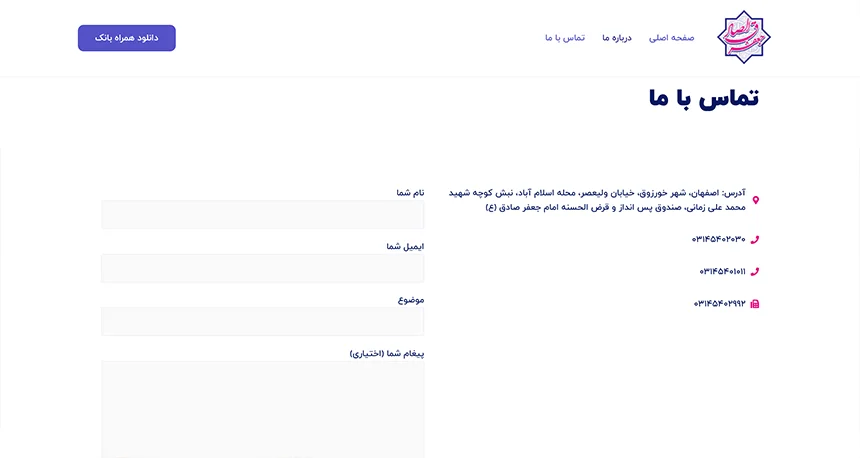Click the fax icon beside 03145402992

pos(755,303)
